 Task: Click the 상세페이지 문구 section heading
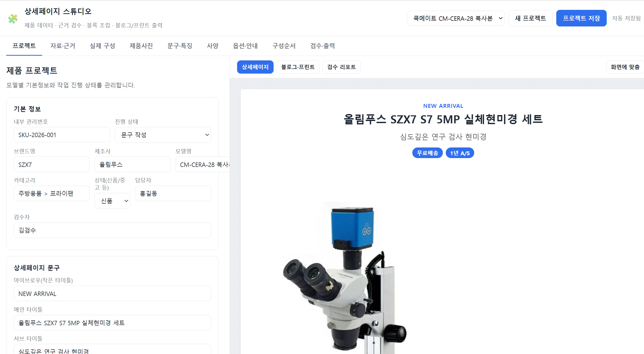(37, 268)
